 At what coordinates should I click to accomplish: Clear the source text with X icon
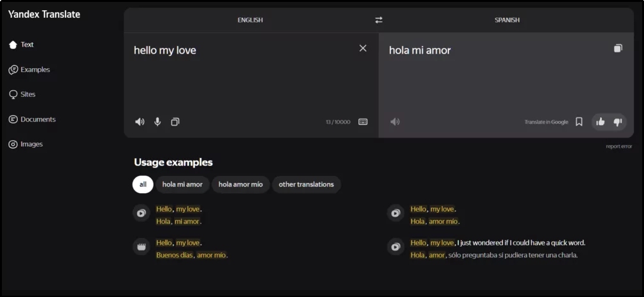[x=363, y=48]
